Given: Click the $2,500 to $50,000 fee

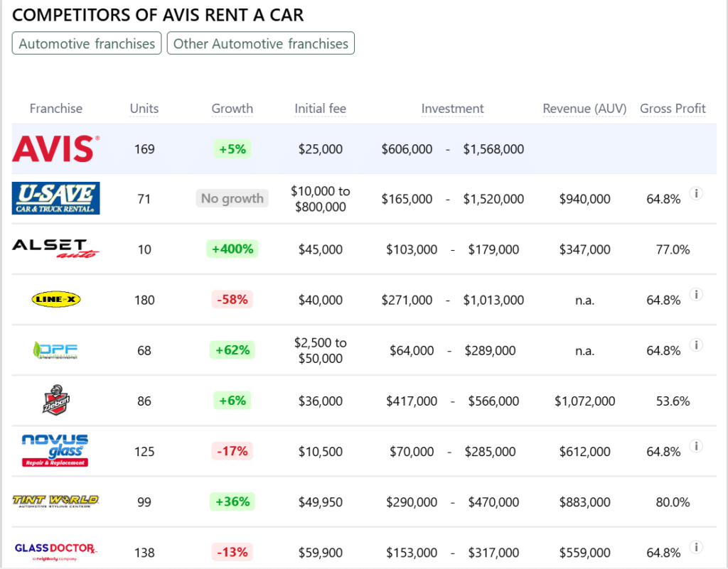Looking at the screenshot, I should (321, 350).
